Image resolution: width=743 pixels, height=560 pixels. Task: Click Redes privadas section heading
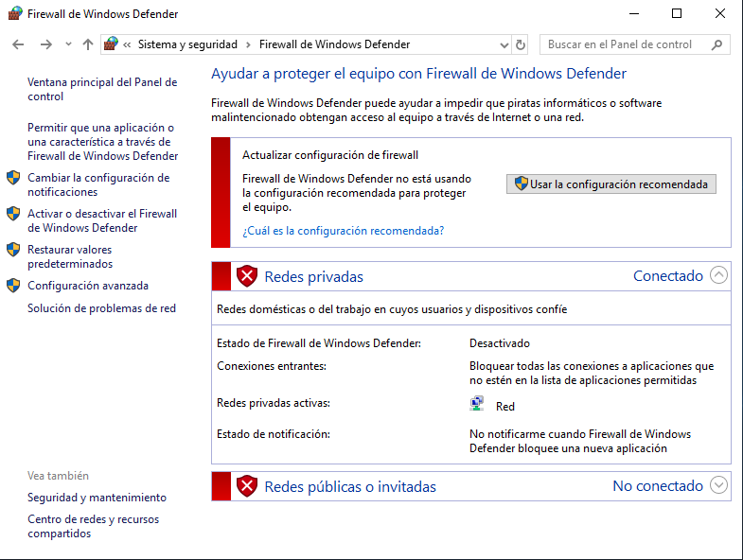[313, 276]
